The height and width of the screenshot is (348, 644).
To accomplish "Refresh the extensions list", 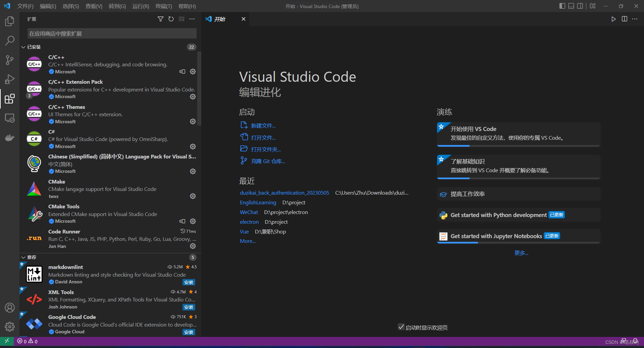I will tap(171, 19).
